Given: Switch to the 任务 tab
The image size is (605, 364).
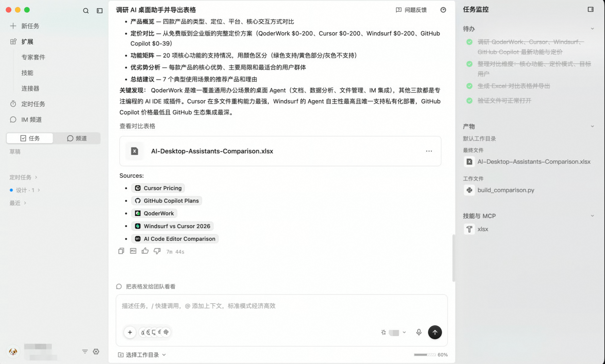Looking at the screenshot, I should (30, 138).
